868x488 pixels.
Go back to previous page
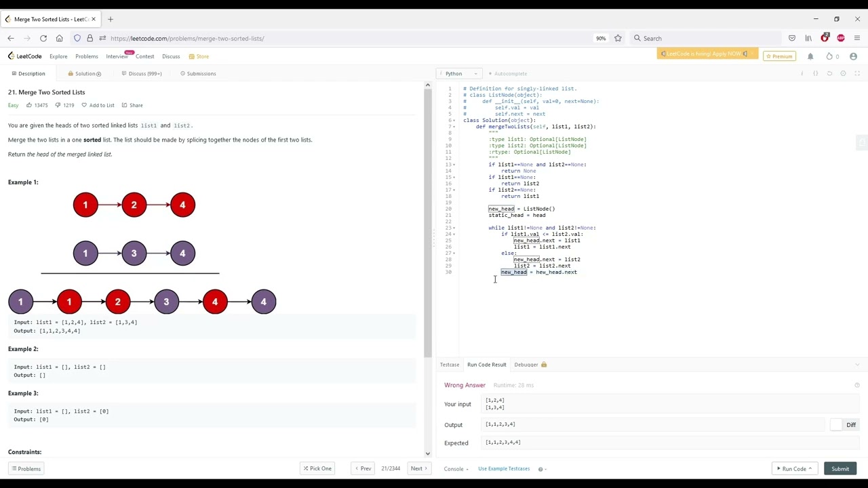11,39
